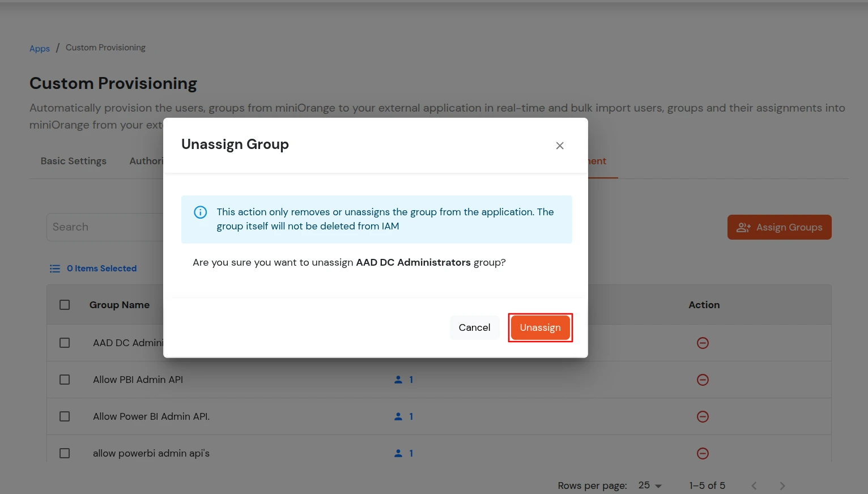
Task: Click the previous page arrow in pagination
Action: [754, 486]
